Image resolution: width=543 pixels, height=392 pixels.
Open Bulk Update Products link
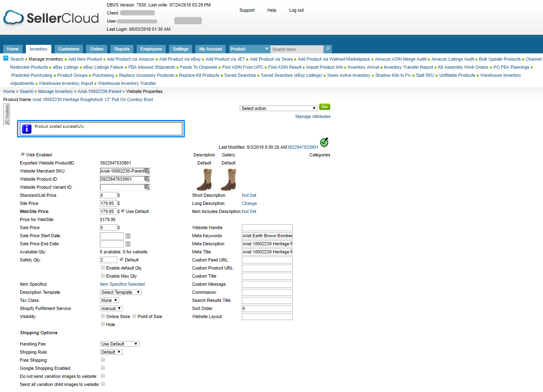pyautogui.click(x=500, y=59)
